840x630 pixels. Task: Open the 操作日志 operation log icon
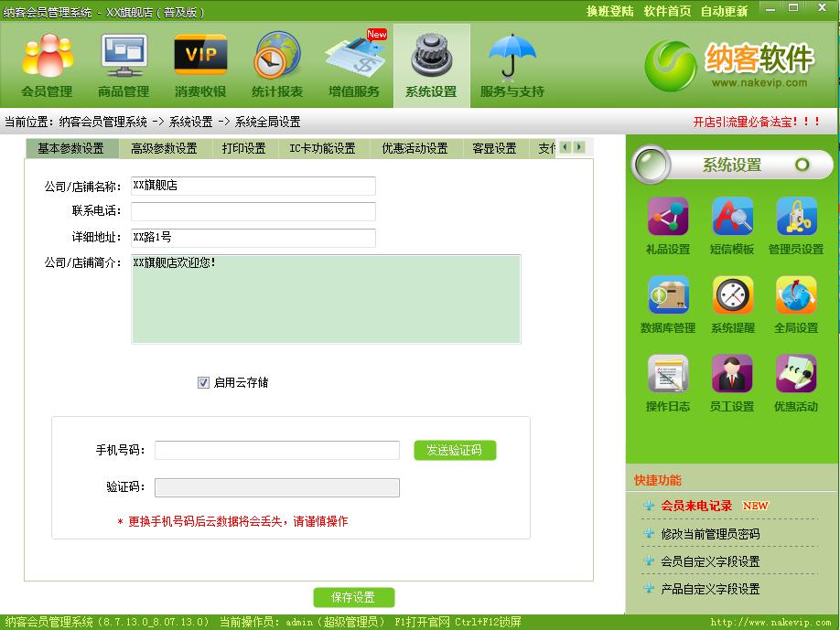(667, 373)
